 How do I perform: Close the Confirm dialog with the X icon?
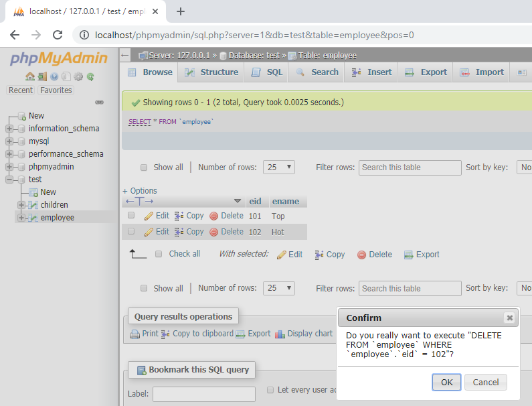pyautogui.click(x=509, y=318)
